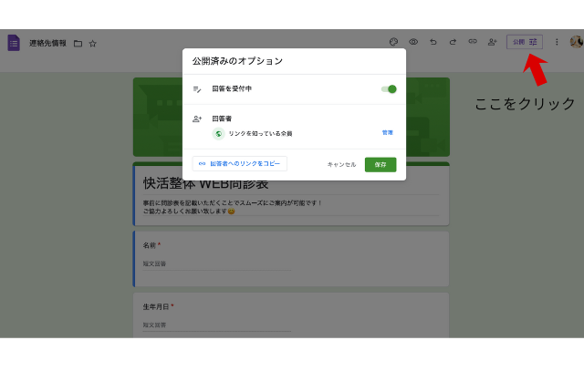
Task: Click the リンクを知っている全員 text
Action: tap(260, 133)
